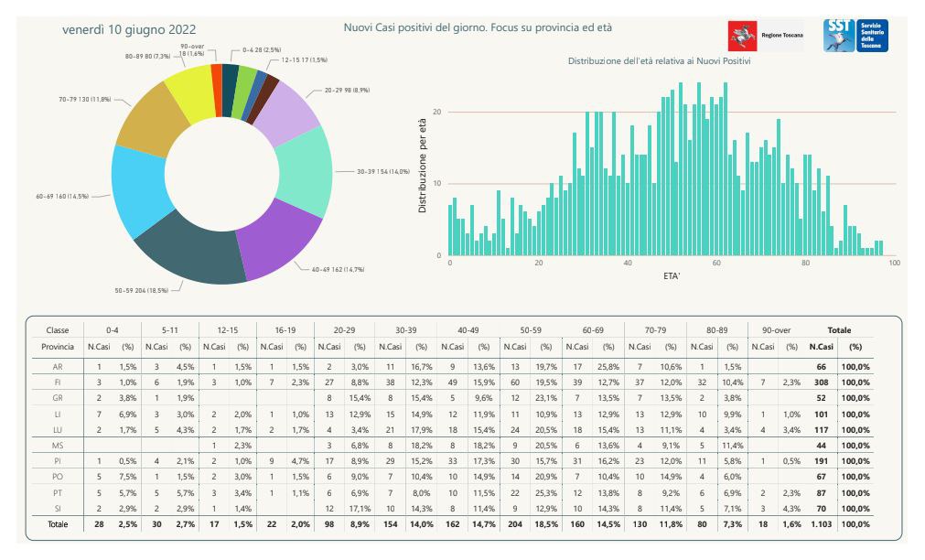Click the ETA' axis title on histogram
The width and height of the screenshot is (925, 560).
click(672, 275)
